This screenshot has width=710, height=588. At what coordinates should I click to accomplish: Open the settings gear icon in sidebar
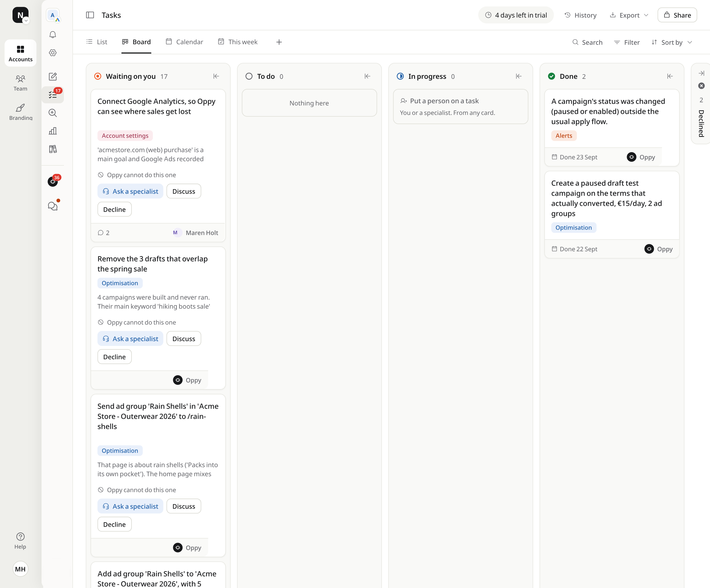[53, 53]
